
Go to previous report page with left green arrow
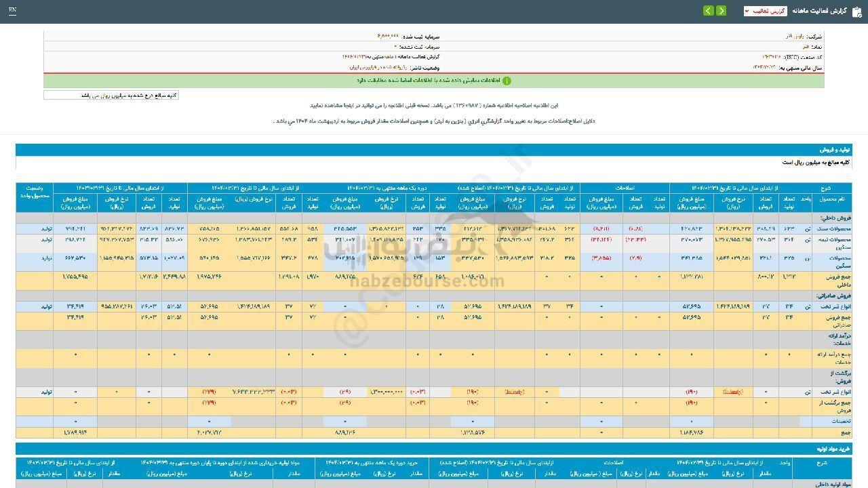coord(709,11)
